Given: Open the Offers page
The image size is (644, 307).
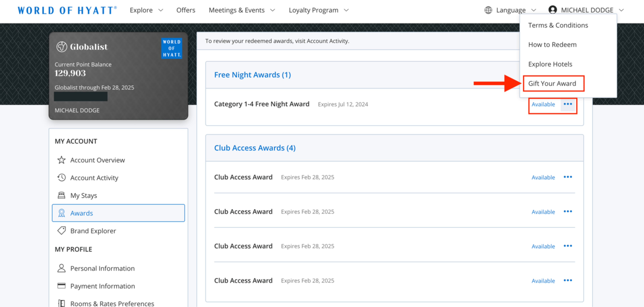Looking at the screenshot, I should (x=186, y=10).
